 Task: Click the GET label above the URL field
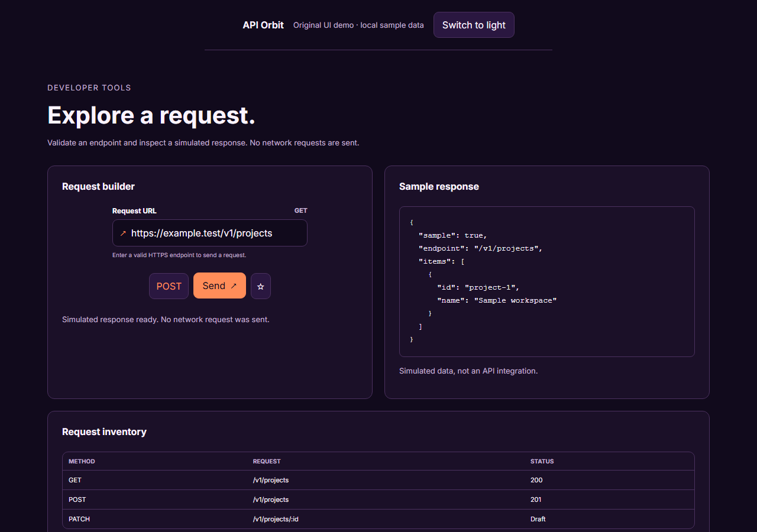pyautogui.click(x=301, y=210)
